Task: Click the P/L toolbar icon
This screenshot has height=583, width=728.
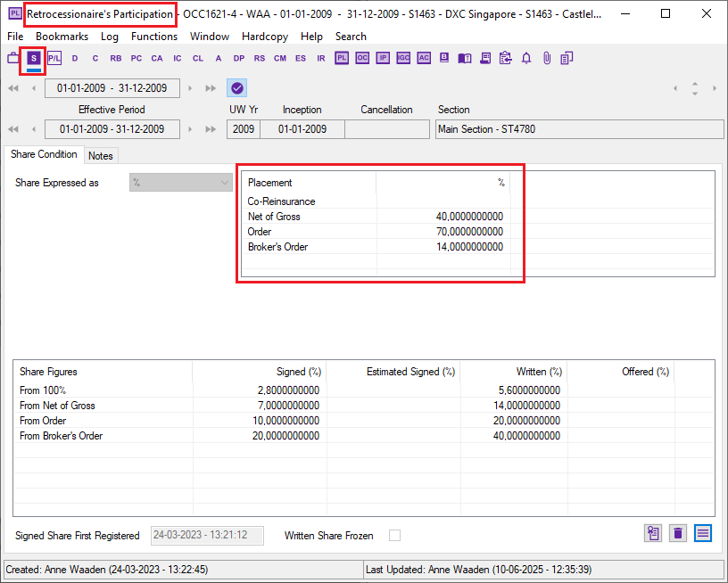Action: (x=54, y=58)
